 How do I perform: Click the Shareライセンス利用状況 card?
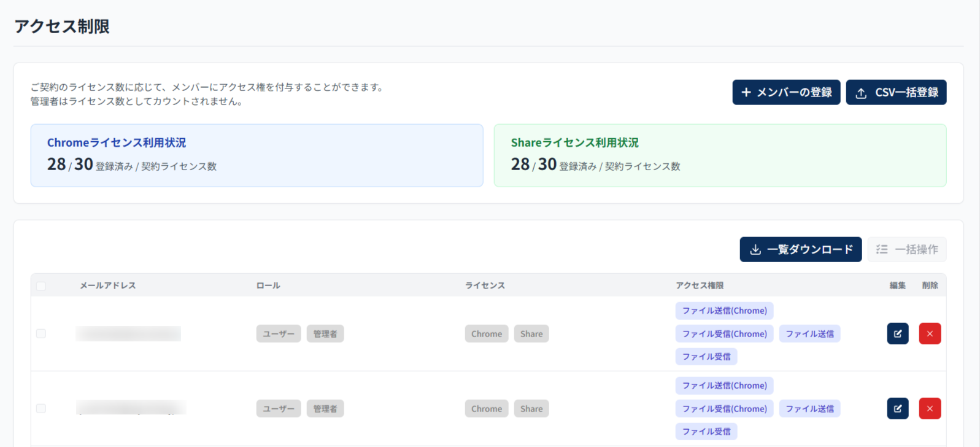[x=719, y=155]
